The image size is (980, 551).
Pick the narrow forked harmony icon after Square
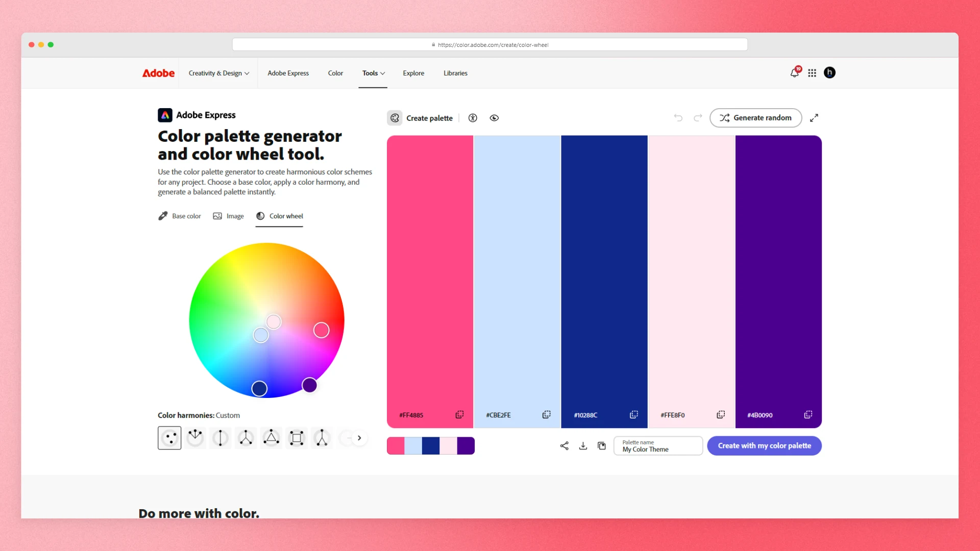[322, 438]
